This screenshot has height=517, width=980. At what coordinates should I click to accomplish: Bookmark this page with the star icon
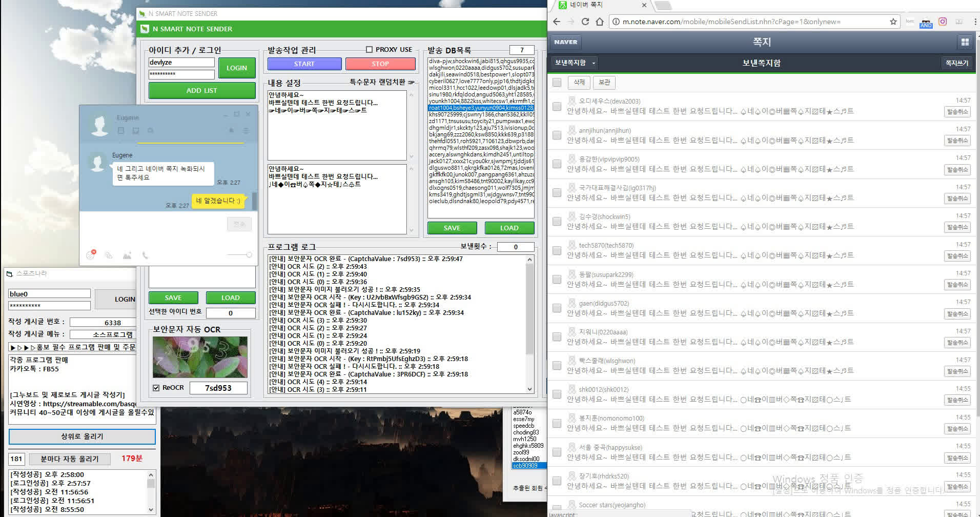[x=893, y=22]
